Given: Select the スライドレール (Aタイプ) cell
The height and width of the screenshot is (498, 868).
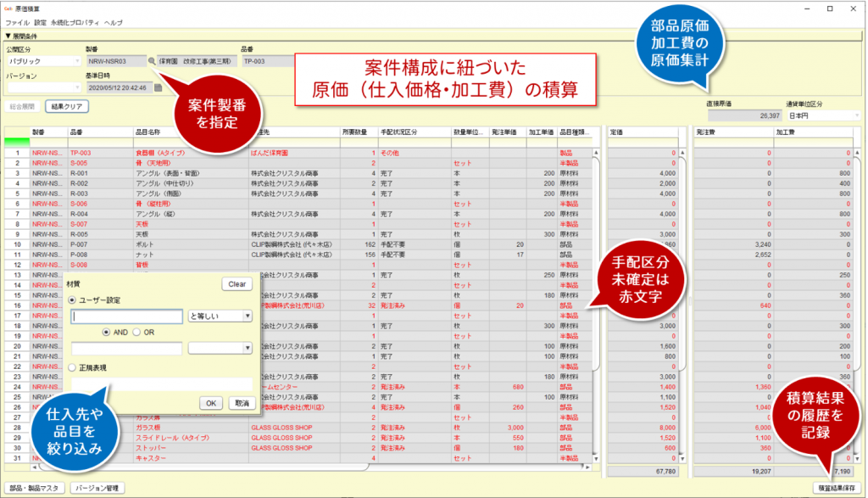Looking at the screenshot, I should click(x=191, y=438).
